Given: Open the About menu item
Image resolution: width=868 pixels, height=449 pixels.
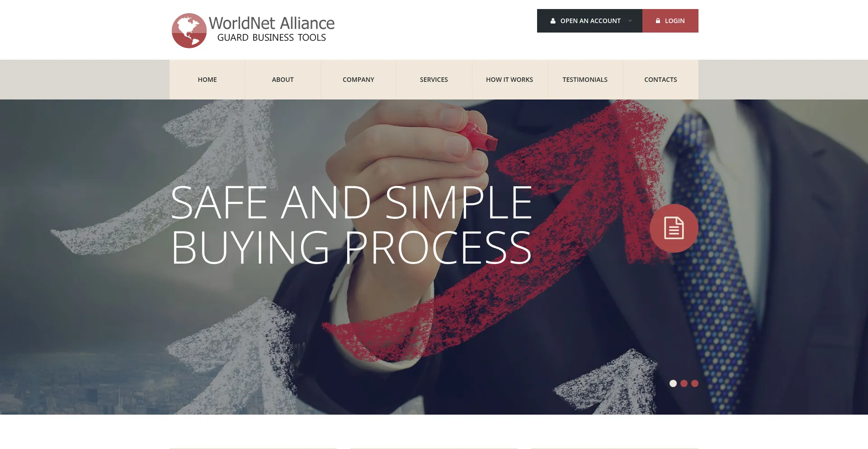Looking at the screenshot, I should 283,80.
